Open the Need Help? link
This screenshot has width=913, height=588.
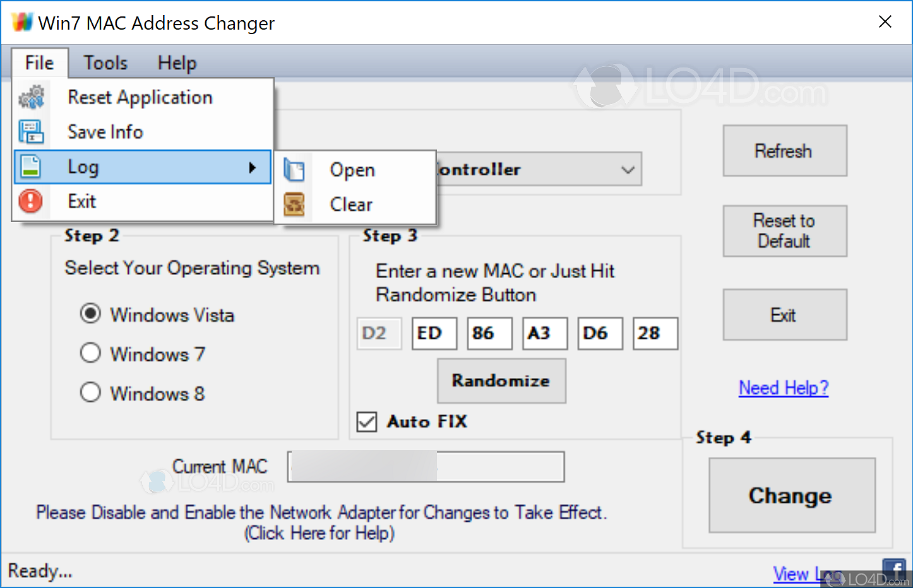tap(784, 387)
